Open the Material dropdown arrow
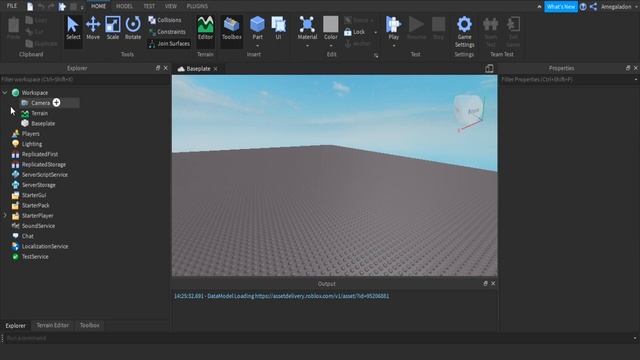Image resolution: width=640 pixels, height=360 pixels. (307, 46)
